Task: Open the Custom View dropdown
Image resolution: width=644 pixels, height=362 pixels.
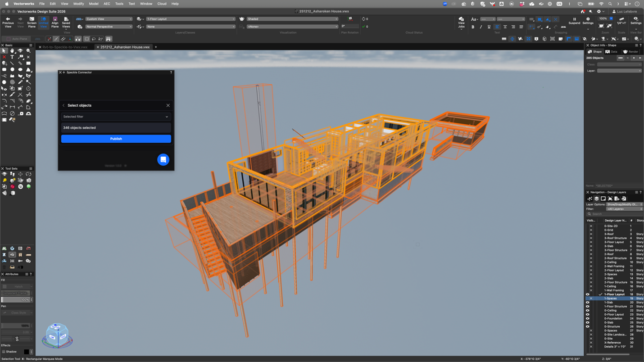Action: (x=109, y=19)
